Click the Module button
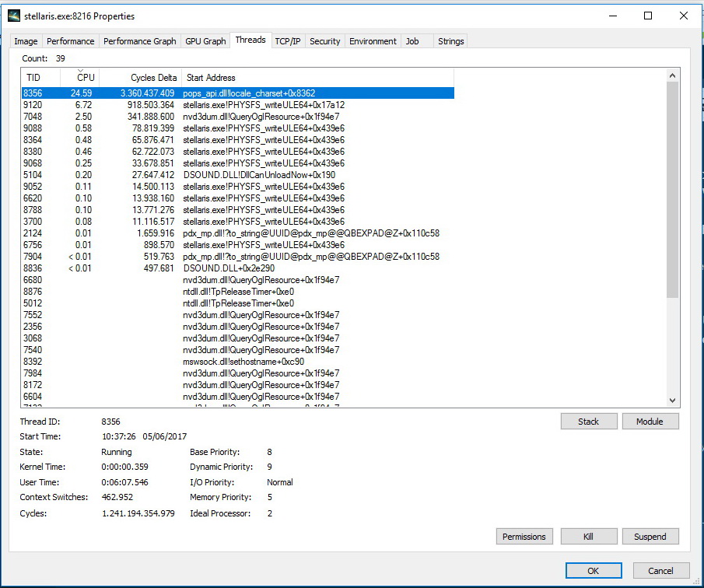704x588 pixels. [650, 422]
